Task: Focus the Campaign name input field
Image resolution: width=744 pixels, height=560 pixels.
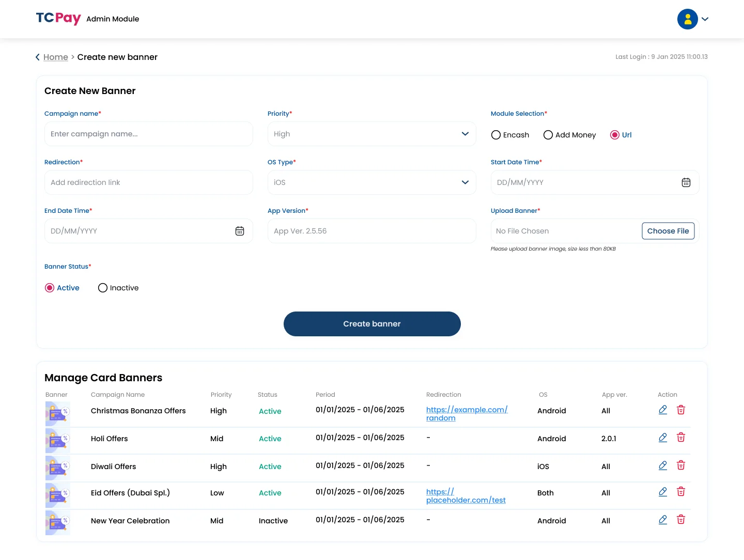Action: pyautogui.click(x=149, y=134)
